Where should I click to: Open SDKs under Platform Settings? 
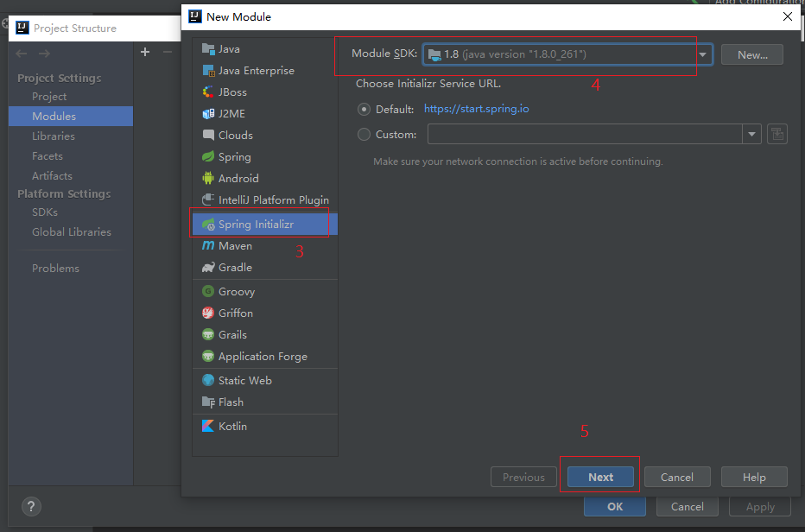click(45, 212)
